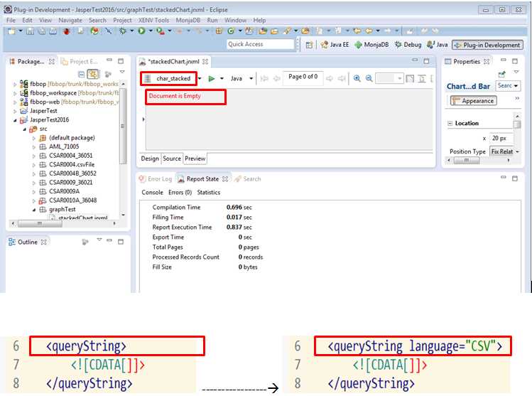Switch to the Debug perspective

click(408, 45)
